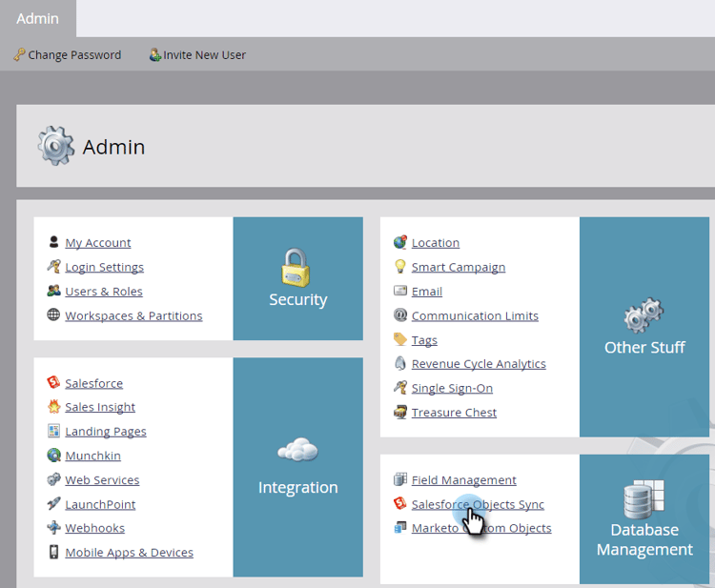
Task: Click the Salesforce Objects Sync icon
Action: point(400,503)
